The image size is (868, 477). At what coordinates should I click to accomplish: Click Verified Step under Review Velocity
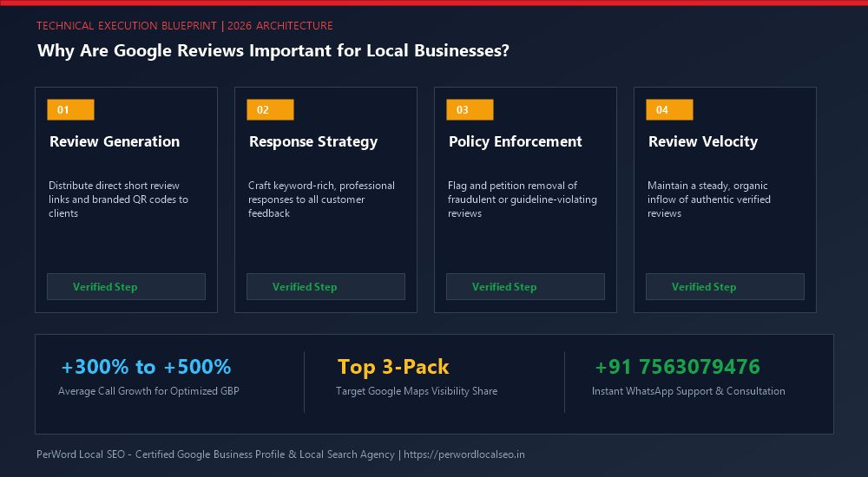point(725,287)
